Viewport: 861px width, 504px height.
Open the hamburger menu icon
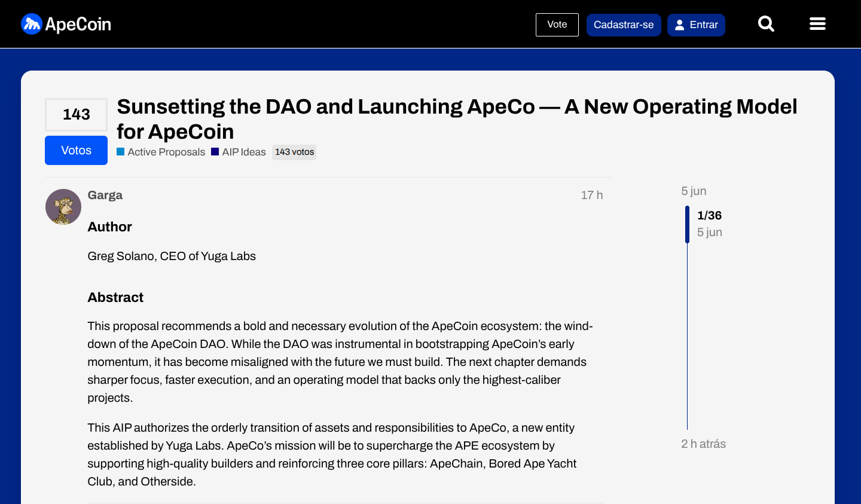[x=817, y=24]
